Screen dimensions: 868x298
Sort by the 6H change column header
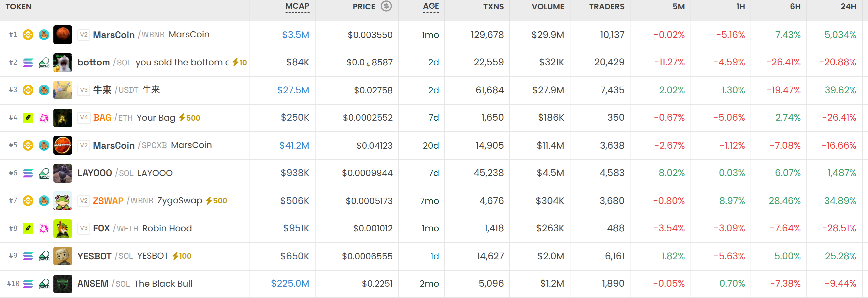[795, 6]
